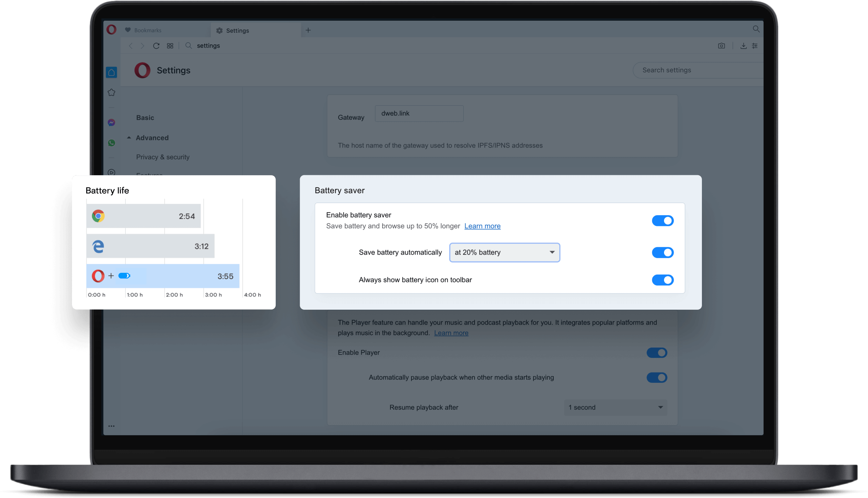Viewport: 868px width, 498px height.
Task: Open Facebook Messenger from the sidebar
Action: tap(111, 122)
